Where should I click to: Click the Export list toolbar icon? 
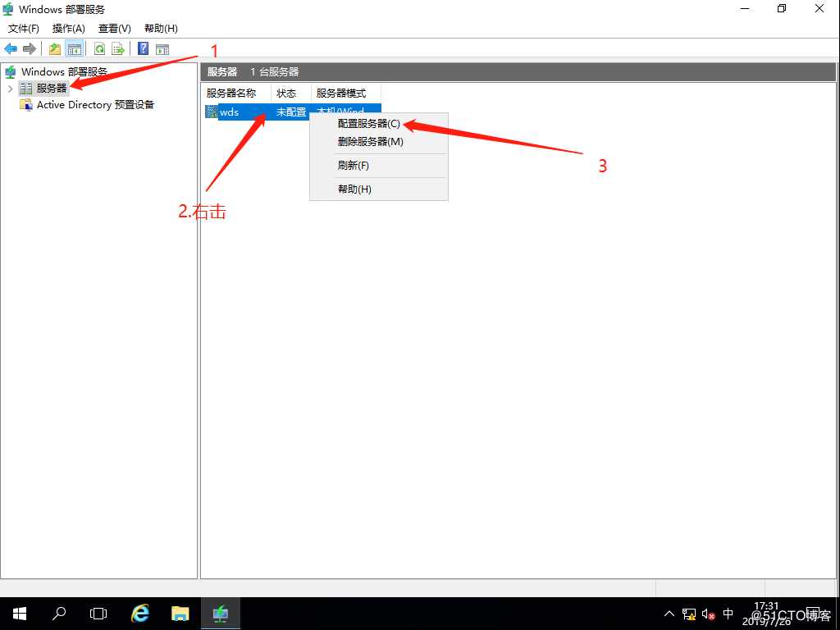(x=118, y=49)
